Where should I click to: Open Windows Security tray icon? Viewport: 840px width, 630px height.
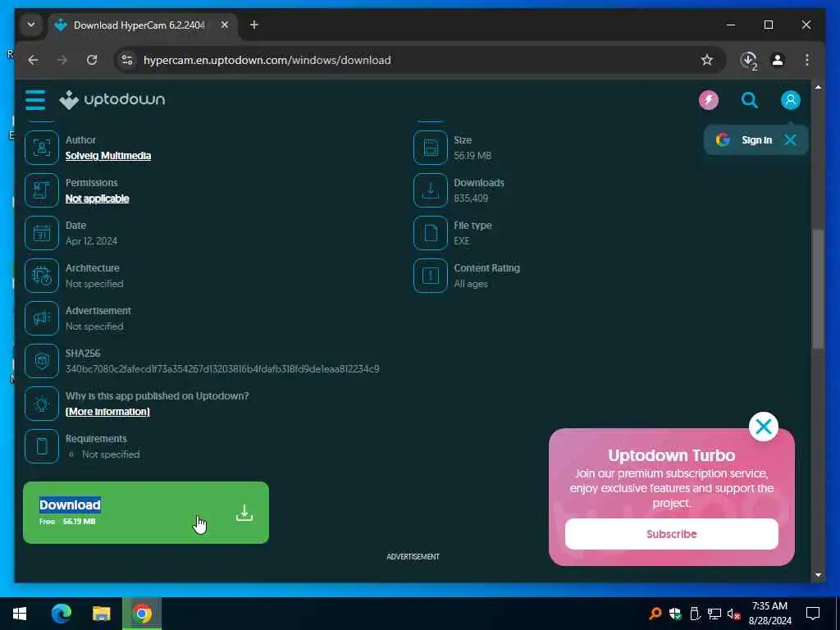tap(675, 614)
